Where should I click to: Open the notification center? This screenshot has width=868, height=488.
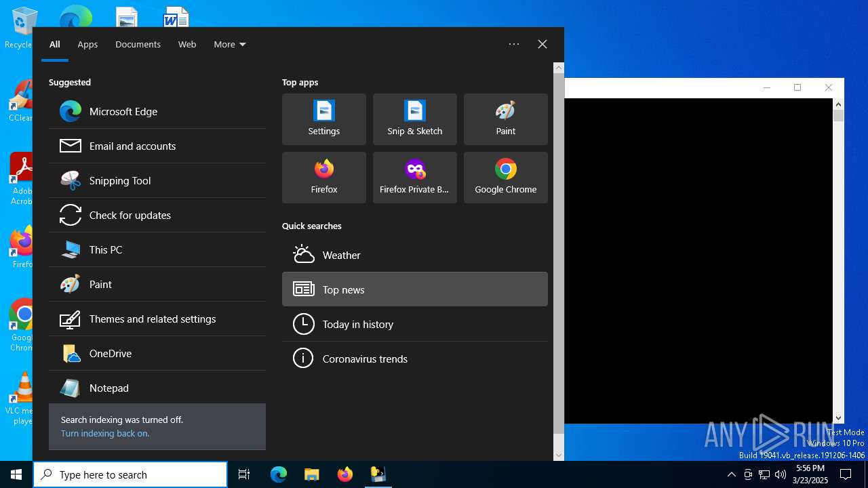click(x=846, y=474)
